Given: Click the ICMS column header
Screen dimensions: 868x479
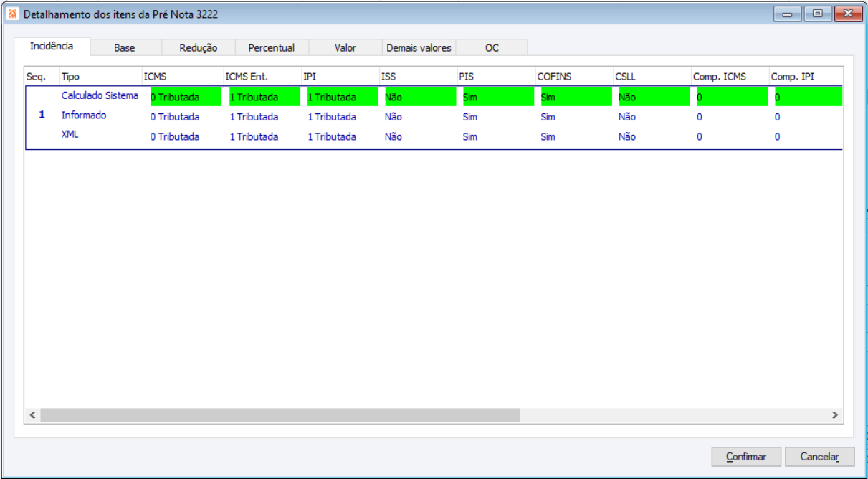Looking at the screenshot, I should point(182,77).
